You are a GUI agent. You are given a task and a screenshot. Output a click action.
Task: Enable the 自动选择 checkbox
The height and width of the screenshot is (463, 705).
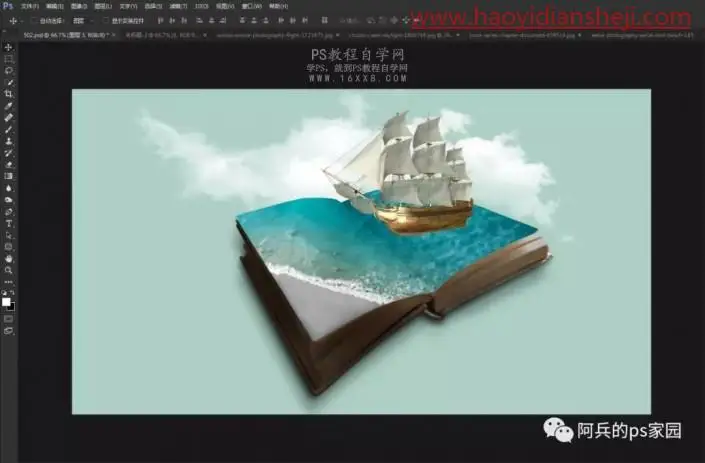point(34,21)
